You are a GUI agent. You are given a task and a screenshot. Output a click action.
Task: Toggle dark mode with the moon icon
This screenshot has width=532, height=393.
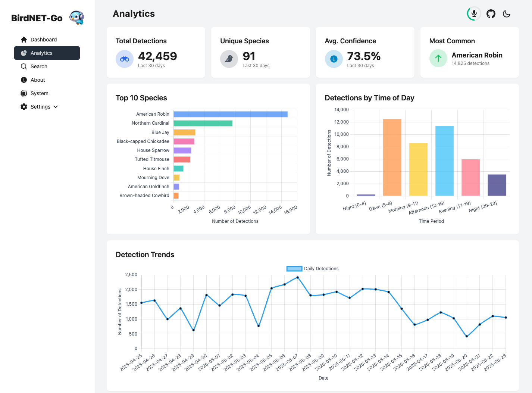pyautogui.click(x=506, y=14)
